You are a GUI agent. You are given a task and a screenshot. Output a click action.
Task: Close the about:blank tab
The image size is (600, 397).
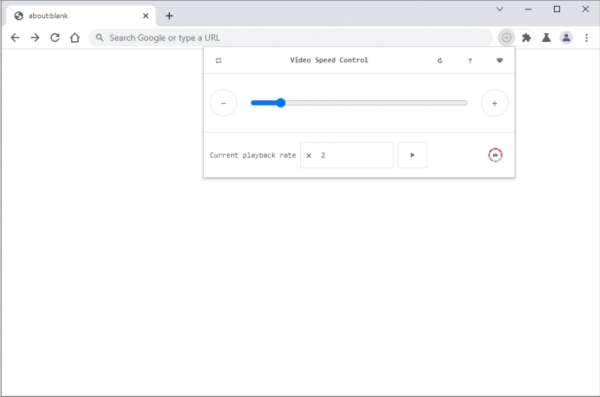point(145,16)
